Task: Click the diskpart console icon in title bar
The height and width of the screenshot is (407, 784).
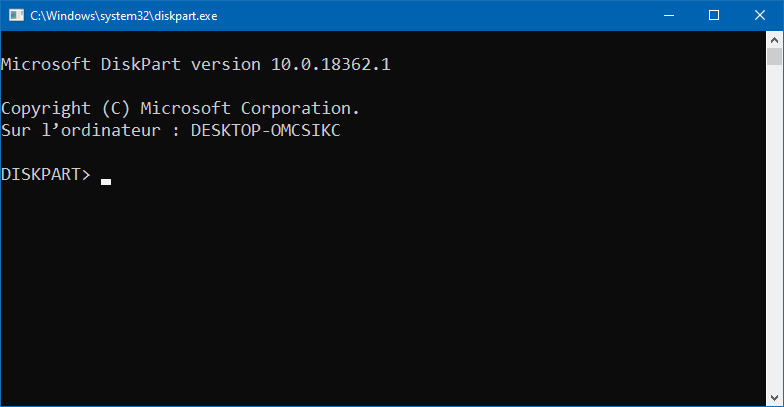Action: (16, 16)
